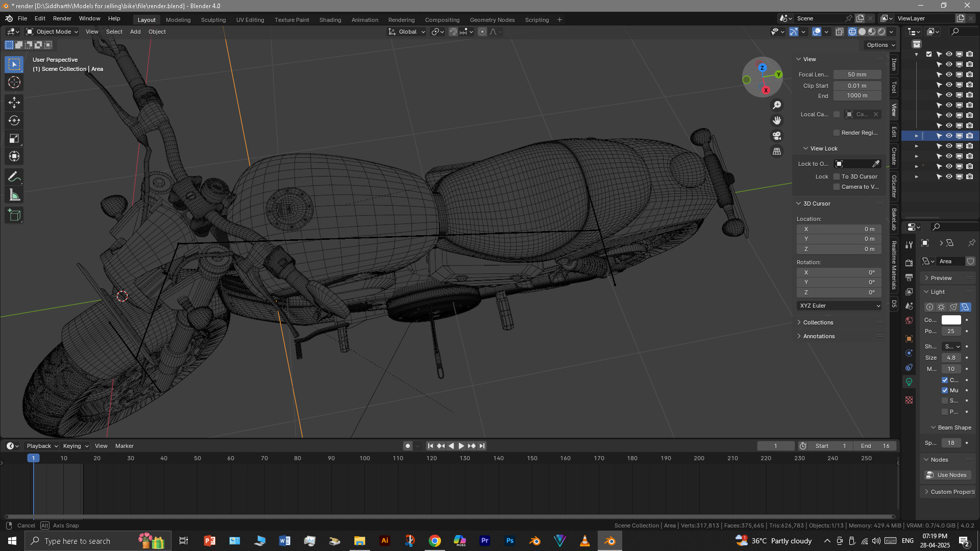This screenshot has width=980, height=551.
Task: Open the Item sidebar tab
Action: point(894,64)
